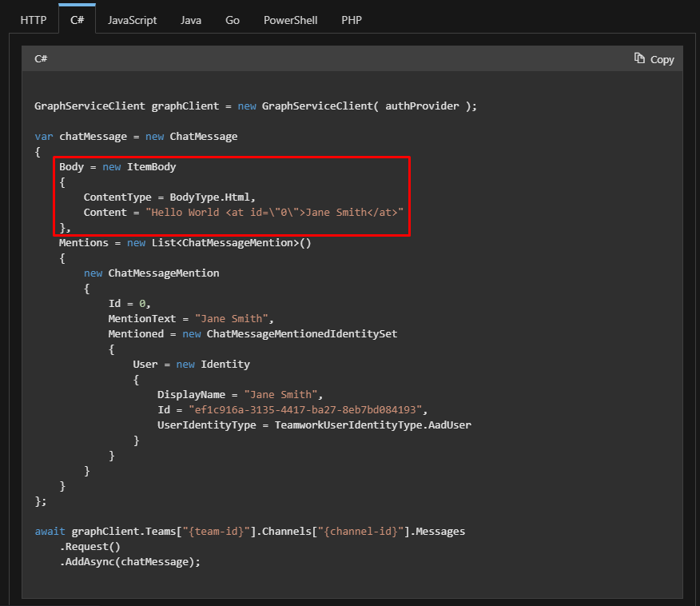Switch to the HTTP tab
Image resolution: width=700 pixels, height=606 pixels.
[33, 19]
